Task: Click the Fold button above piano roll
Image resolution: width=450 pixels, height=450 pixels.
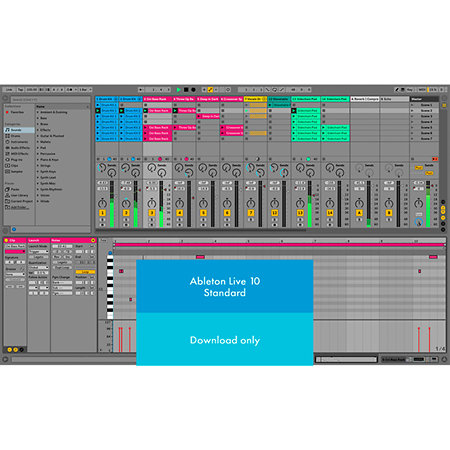Action: point(104,240)
